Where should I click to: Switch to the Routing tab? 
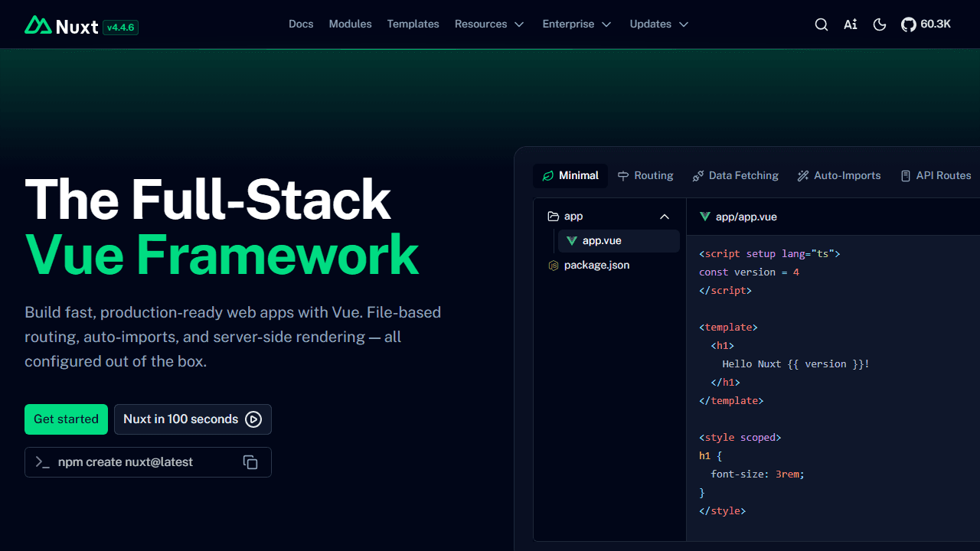(x=645, y=176)
